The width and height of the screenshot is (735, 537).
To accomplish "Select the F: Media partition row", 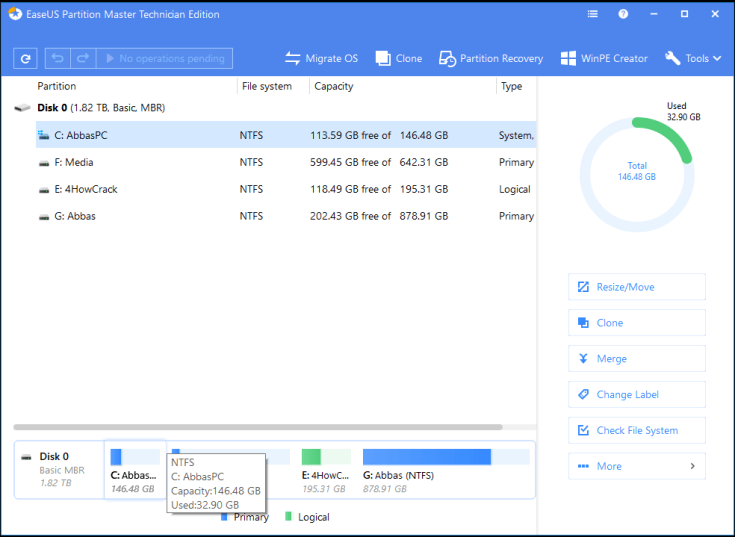I will pos(80,162).
